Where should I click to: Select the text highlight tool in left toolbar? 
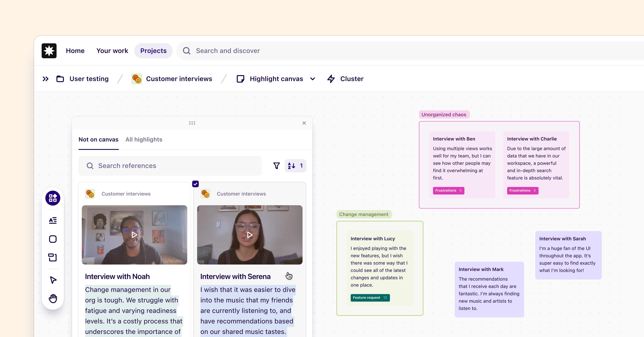pos(53,220)
